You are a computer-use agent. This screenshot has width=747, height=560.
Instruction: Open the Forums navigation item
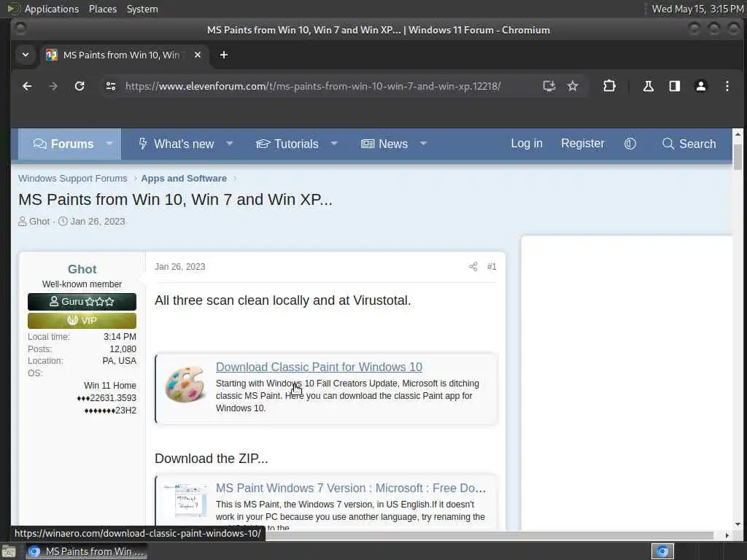63,144
